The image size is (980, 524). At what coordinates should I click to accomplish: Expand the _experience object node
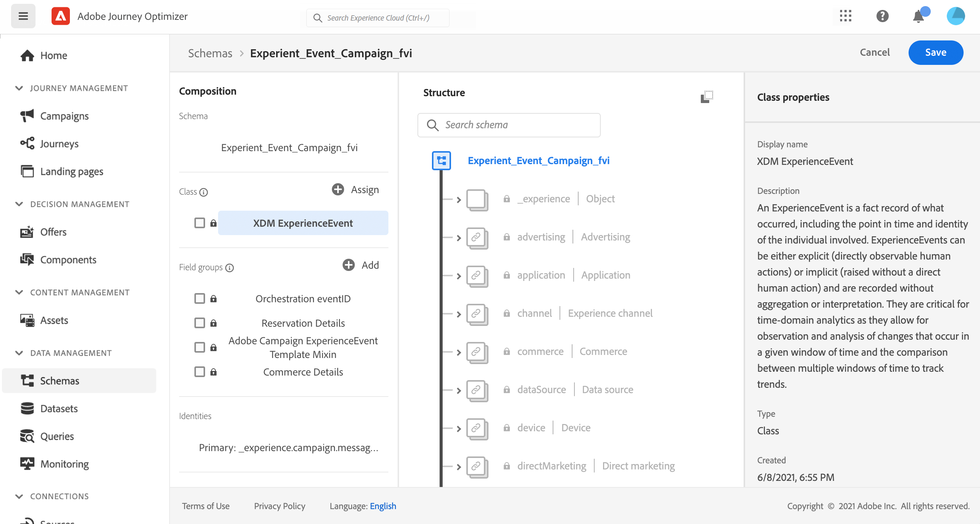[x=459, y=199]
